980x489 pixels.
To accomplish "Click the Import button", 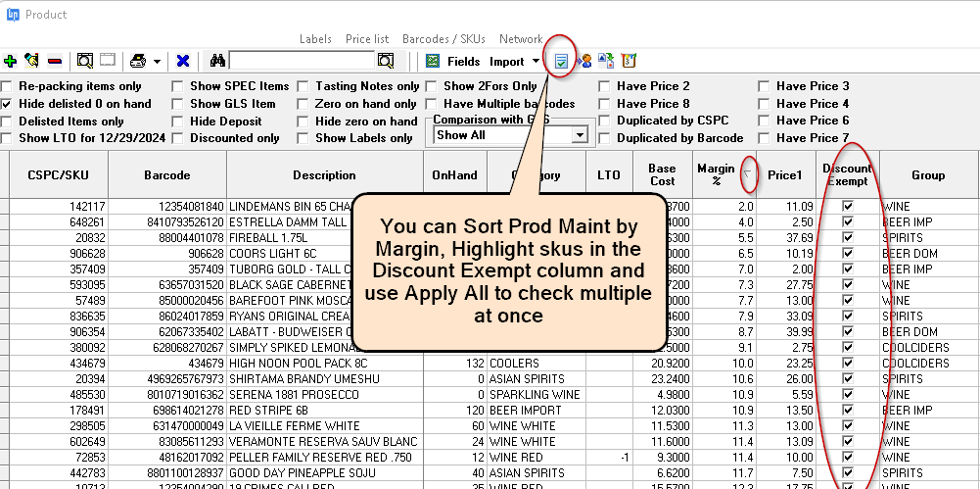I will (507, 62).
